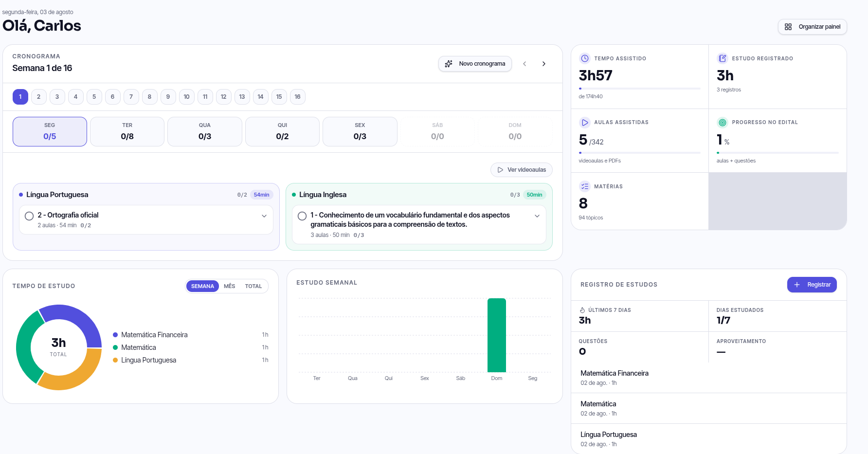The width and height of the screenshot is (868, 454).
Task: Select week 8 in the schedule
Action: click(x=149, y=97)
